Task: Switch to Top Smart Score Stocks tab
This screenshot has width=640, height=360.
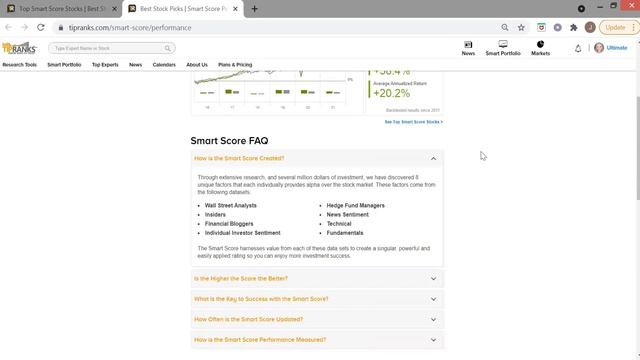Action: tap(61, 9)
